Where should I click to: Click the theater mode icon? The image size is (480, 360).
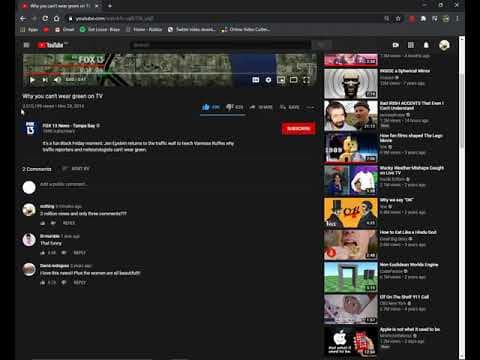click(x=294, y=80)
